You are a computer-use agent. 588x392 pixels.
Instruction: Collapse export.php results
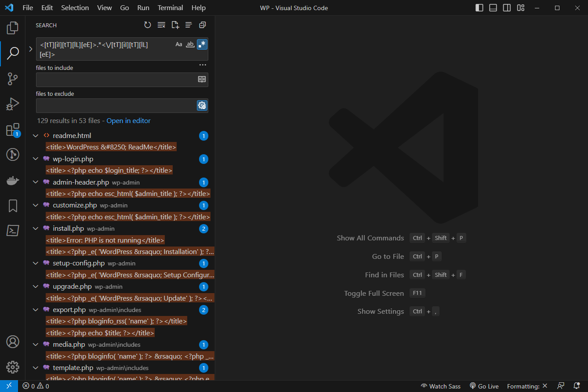click(x=36, y=310)
